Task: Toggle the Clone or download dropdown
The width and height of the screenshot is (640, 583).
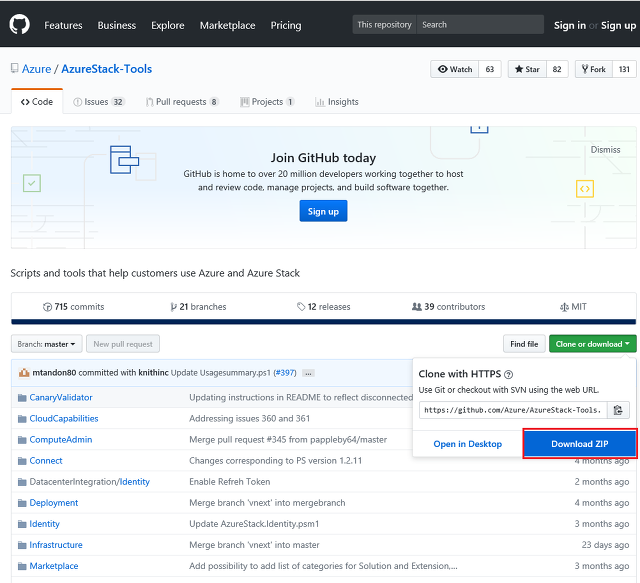Action: point(592,344)
